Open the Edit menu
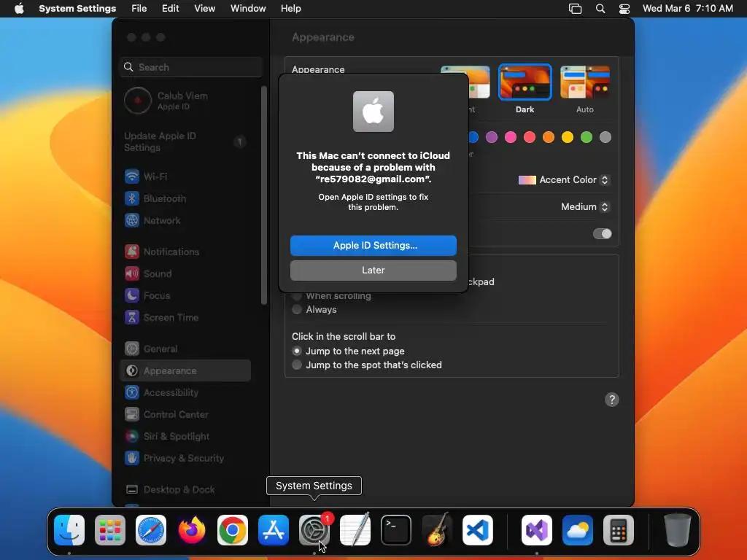Viewport: 747px width, 560px height. click(x=170, y=9)
